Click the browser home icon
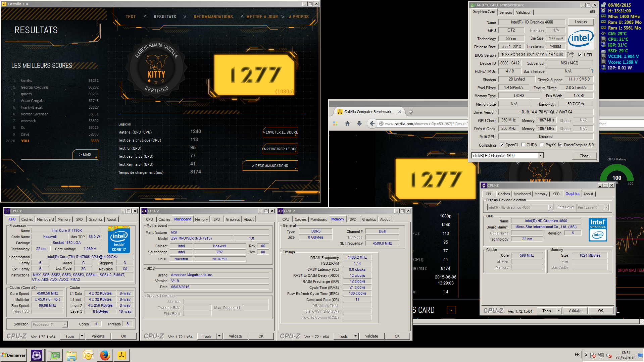 click(347, 124)
